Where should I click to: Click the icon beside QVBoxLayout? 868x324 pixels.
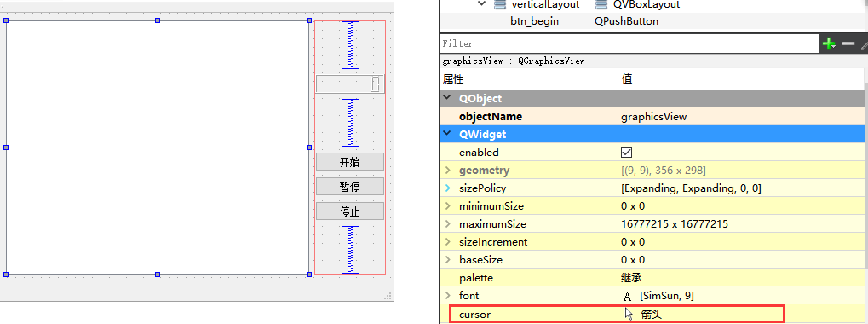point(601,4)
